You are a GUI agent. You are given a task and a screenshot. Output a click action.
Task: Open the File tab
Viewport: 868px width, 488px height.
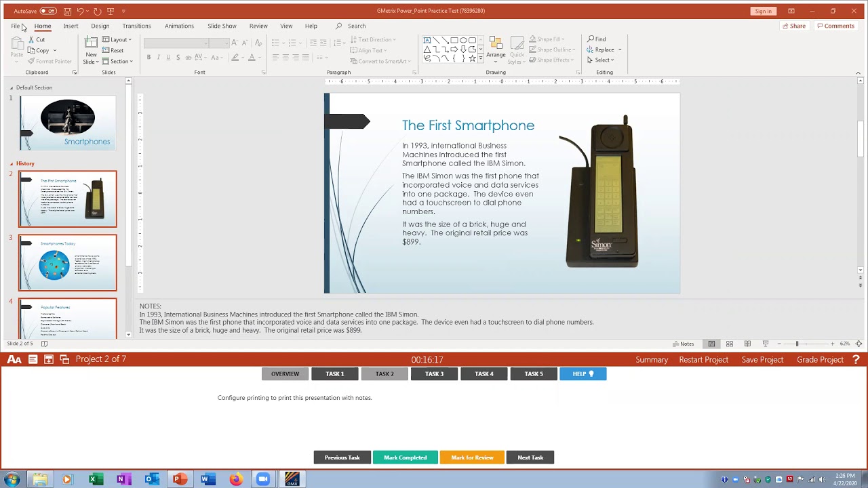click(15, 26)
